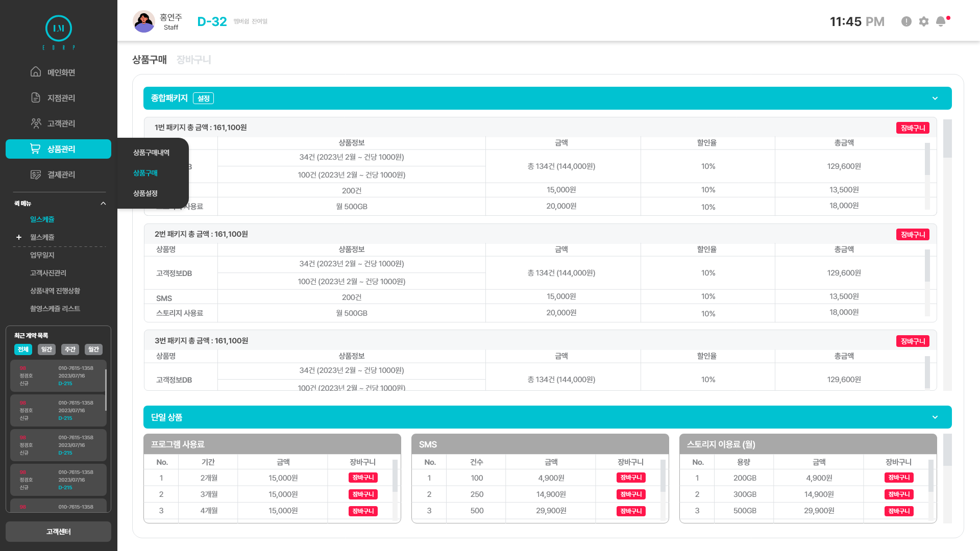Select the 전체 filter in recent contracts
The height and width of the screenshot is (551, 980).
coord(23,349)
